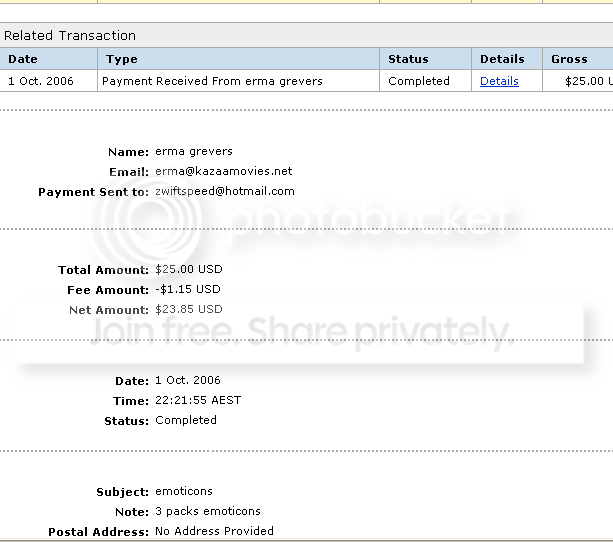The height and width of the screenshot is (542, 613).
Task: Click the 'Total Amount:' label
Action: [x=103, y=270]
